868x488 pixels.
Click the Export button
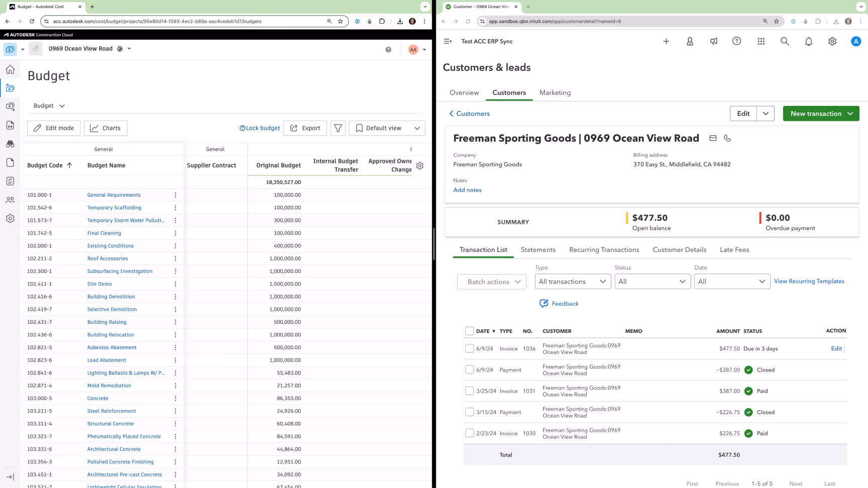tap(305, 128)
